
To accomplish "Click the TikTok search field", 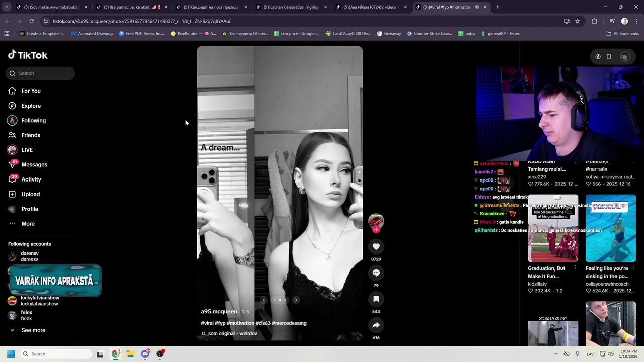I will point(40,73).
